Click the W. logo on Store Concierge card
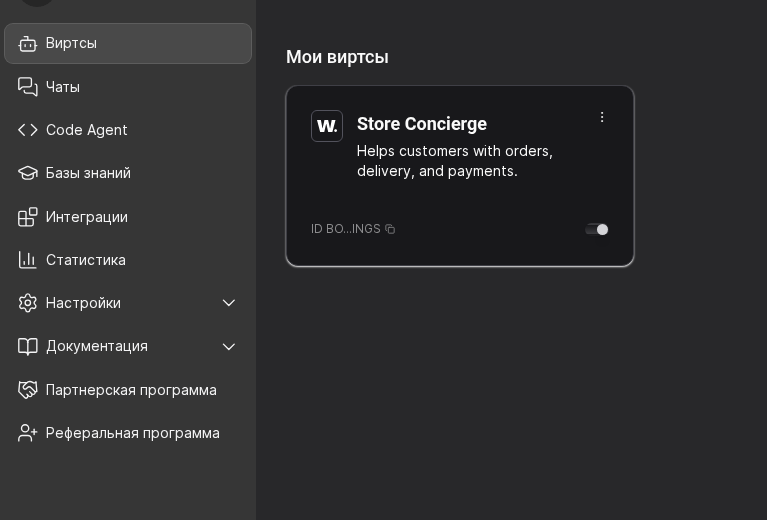 (x=327, y=126)
